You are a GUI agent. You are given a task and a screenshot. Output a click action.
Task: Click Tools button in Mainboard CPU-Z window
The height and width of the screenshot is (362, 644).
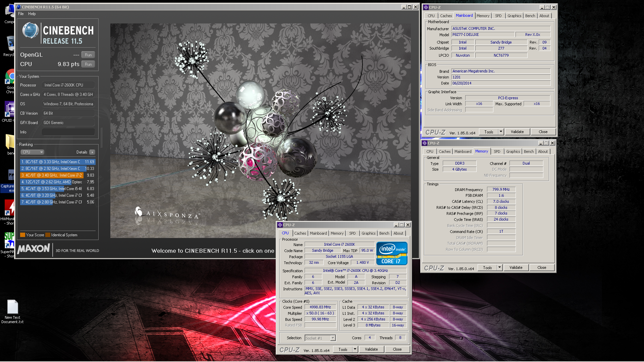point(489,132)
